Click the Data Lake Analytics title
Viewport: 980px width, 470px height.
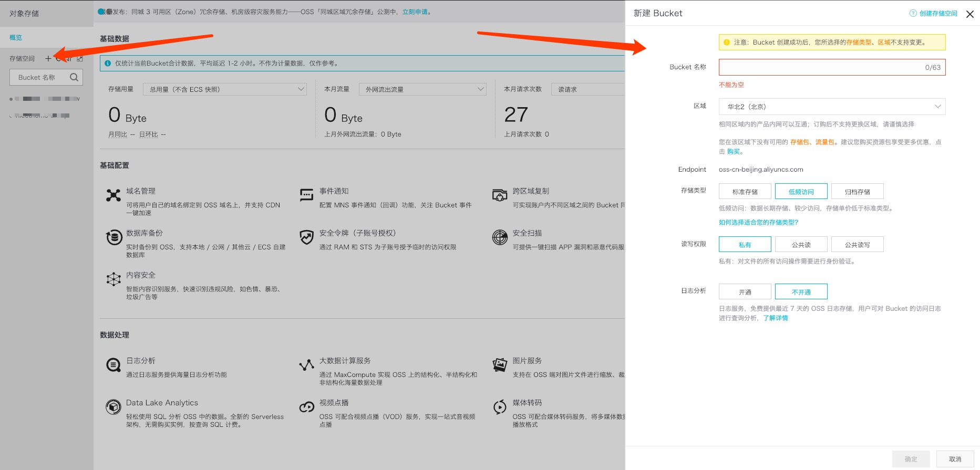point(162,403)
